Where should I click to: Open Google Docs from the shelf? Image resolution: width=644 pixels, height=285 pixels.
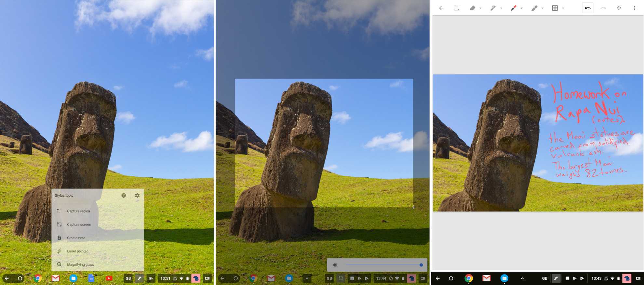coord(91,278)
